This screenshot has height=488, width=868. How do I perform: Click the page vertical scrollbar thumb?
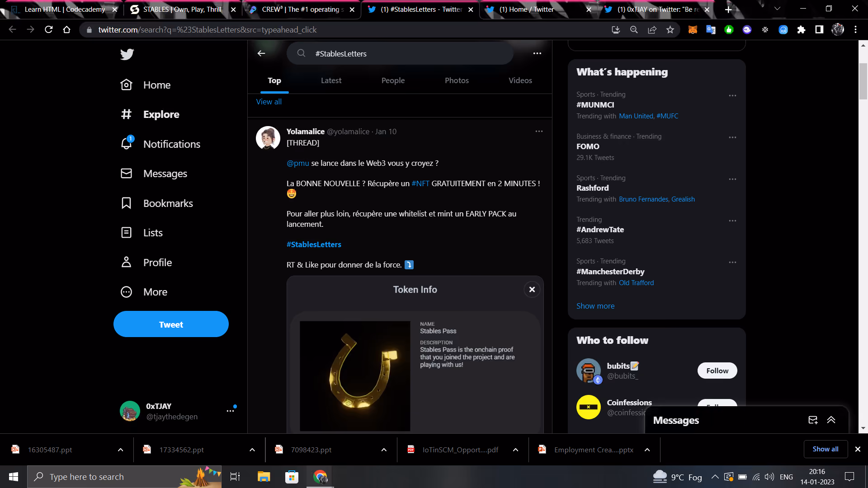point(863,81)
